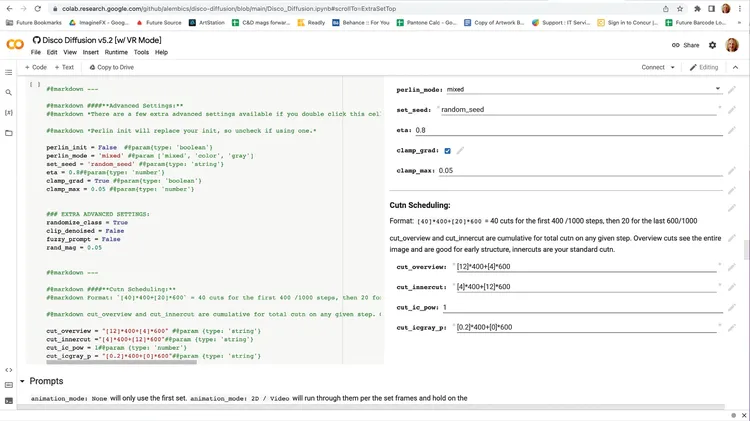The height and width of the screenshot is (421, 750).
Task: Edit clamp_max field pencil icon
Action: click(x=732, y=171)
